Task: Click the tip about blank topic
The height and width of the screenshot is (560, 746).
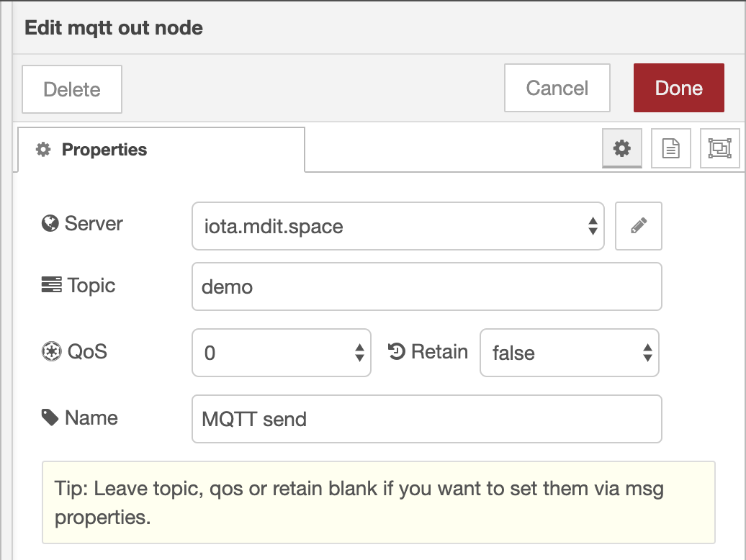Action: (x=379, y=502)
